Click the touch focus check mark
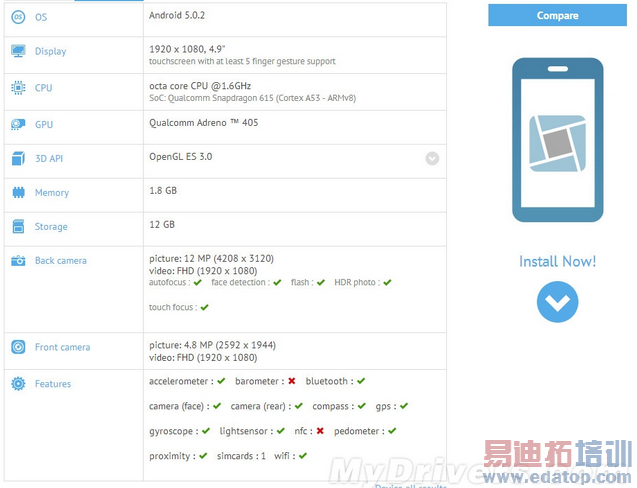637x488 pixels. (x=204, y=307)
